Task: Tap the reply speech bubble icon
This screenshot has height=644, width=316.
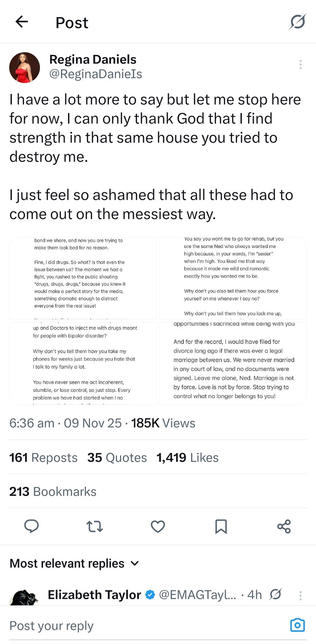Action: coord(32,526)
